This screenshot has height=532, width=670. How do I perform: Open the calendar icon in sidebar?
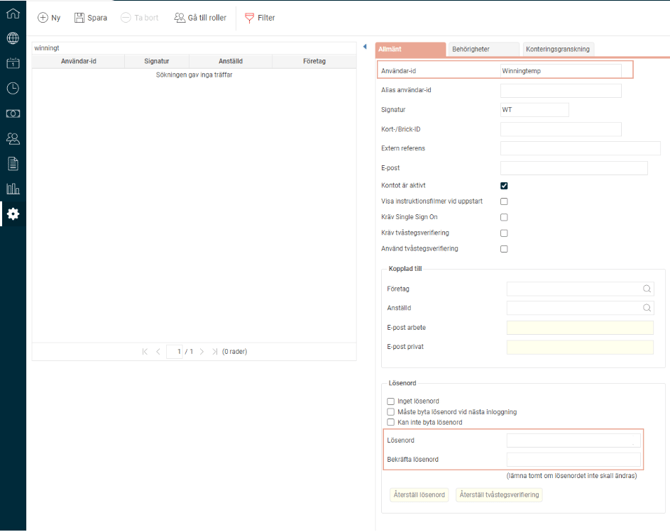pos(13,63)
